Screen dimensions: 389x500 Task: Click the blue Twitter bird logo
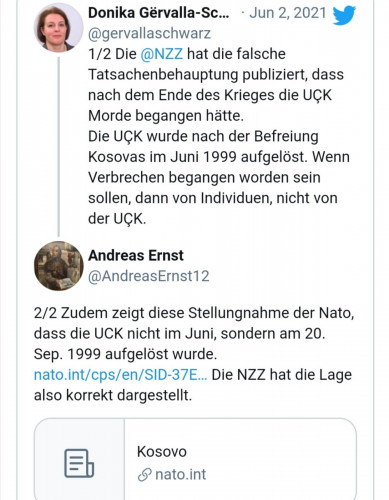(344, 15)
